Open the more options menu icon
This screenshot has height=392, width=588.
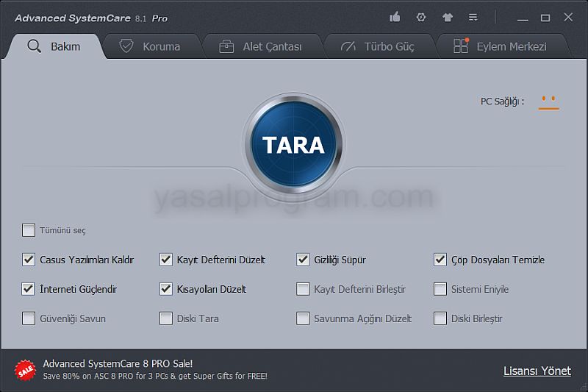[473, 17]
